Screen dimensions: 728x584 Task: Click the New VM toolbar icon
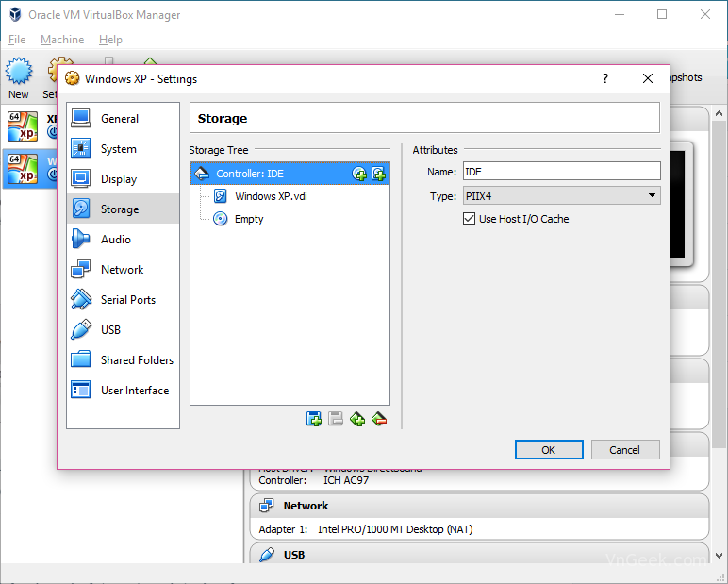19,78
